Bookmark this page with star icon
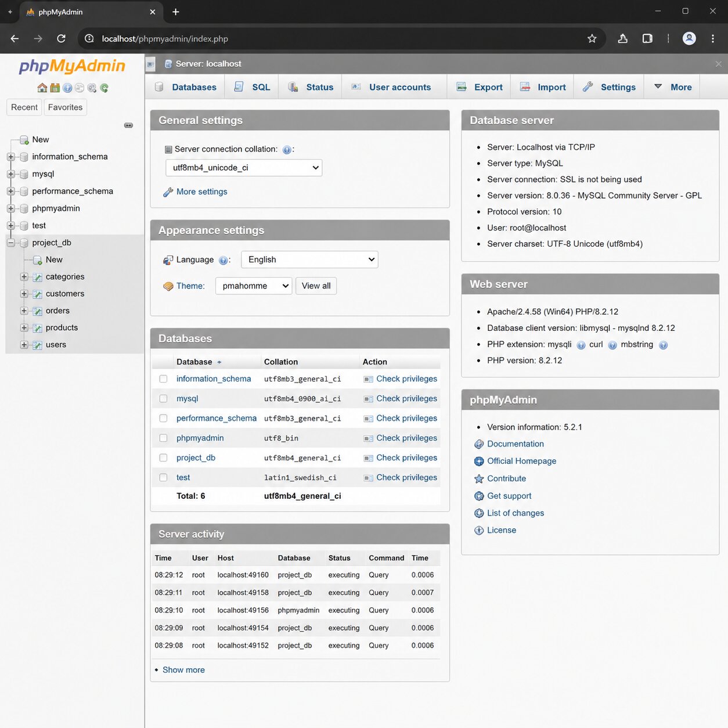 pos(592,38)
